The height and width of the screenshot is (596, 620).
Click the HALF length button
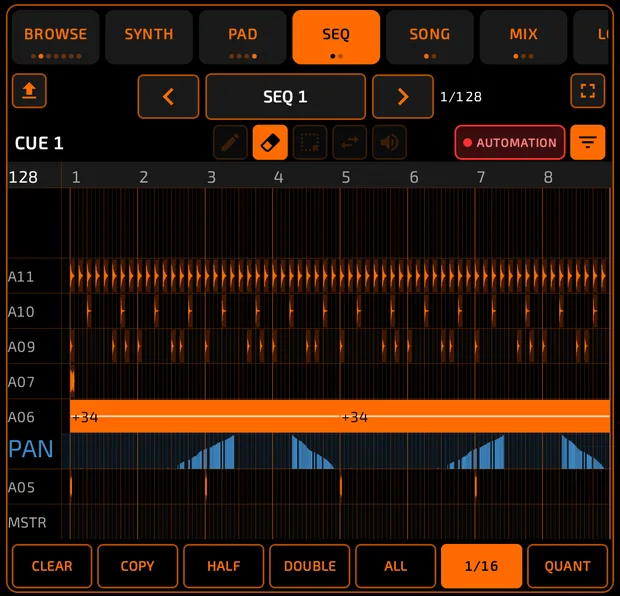pos(224,566)
